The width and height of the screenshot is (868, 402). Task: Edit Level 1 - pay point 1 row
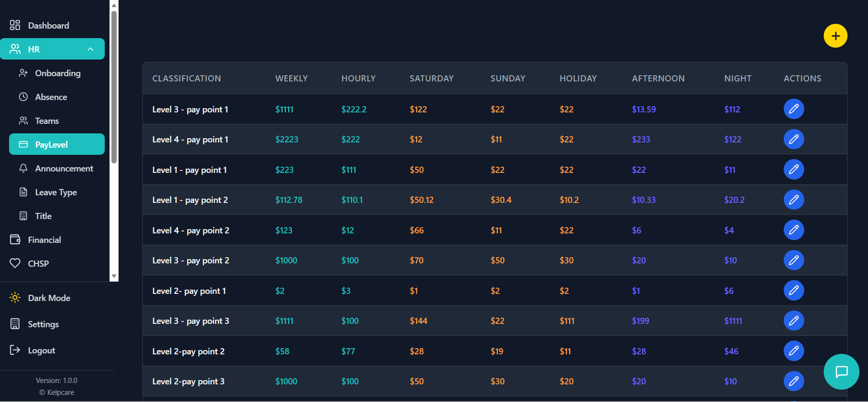click(x=794, y=170)
